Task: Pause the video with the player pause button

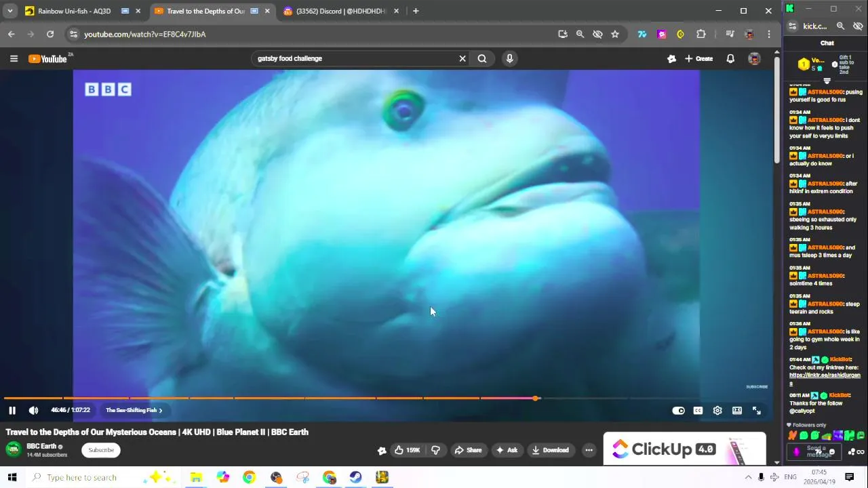Action: 12,410
